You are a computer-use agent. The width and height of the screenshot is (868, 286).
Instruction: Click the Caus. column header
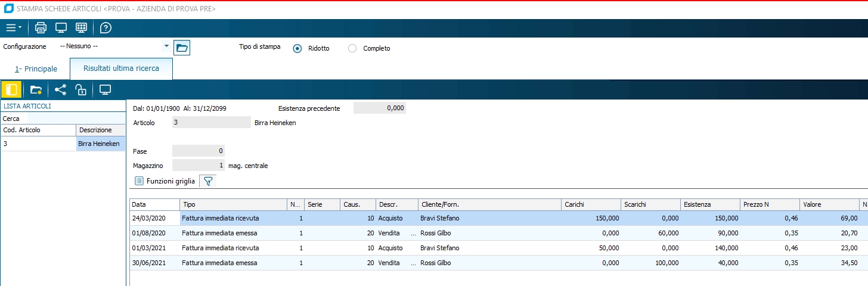358,204
